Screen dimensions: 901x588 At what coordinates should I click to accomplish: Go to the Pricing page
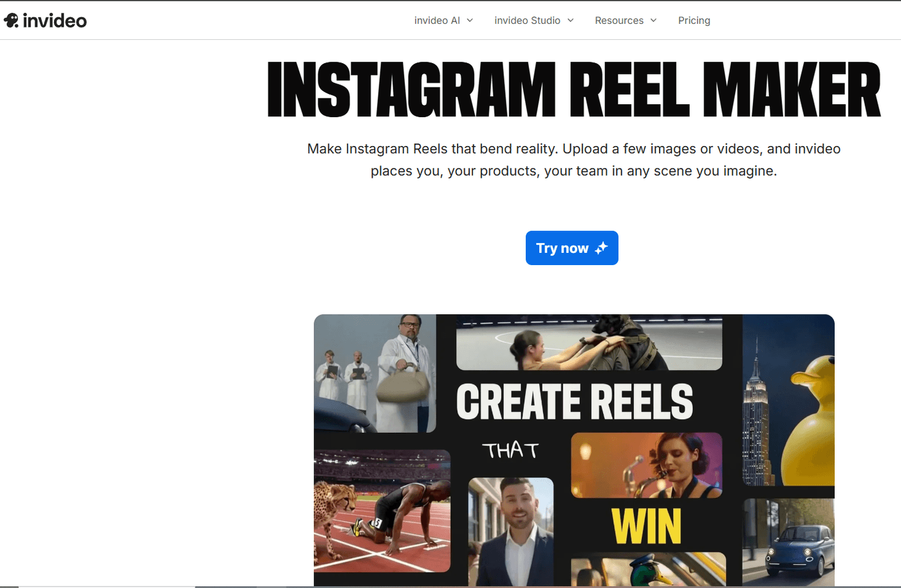(x=694, y=21)
